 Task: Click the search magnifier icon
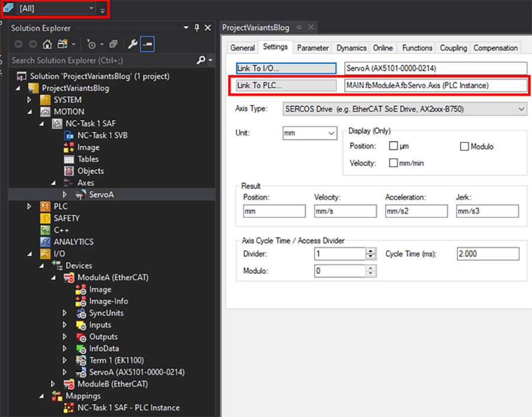(201, 60)
